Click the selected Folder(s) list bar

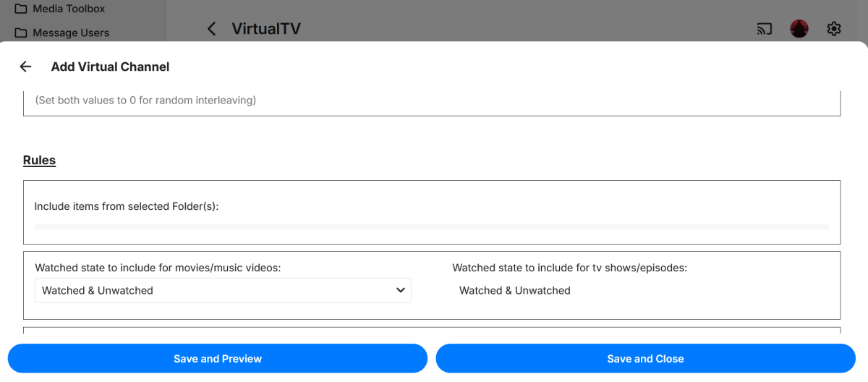tap(431, 227)
